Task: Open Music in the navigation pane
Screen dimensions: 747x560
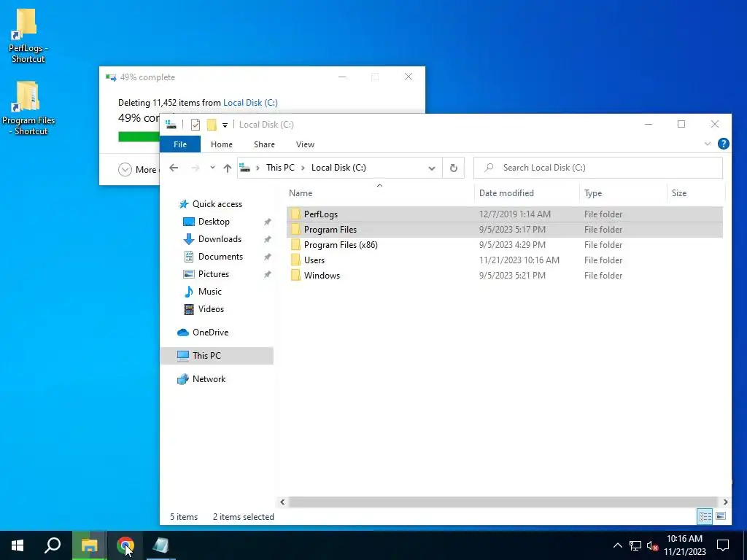Action: coord(203,292)
